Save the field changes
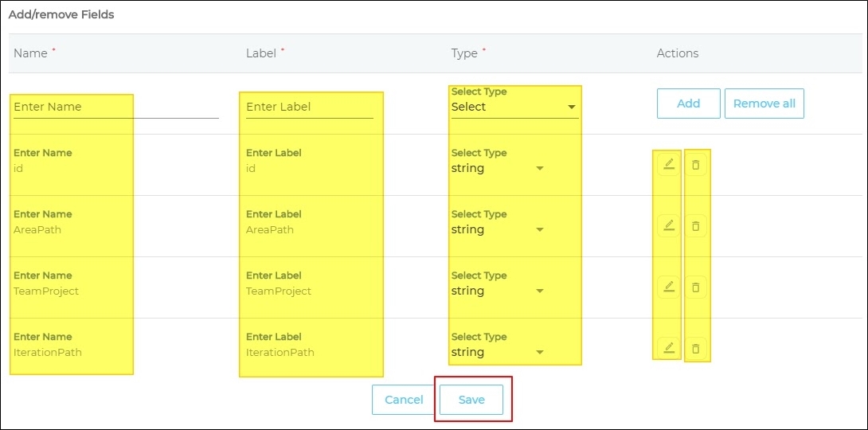This screenshot has height=430, width=868. 471,400
